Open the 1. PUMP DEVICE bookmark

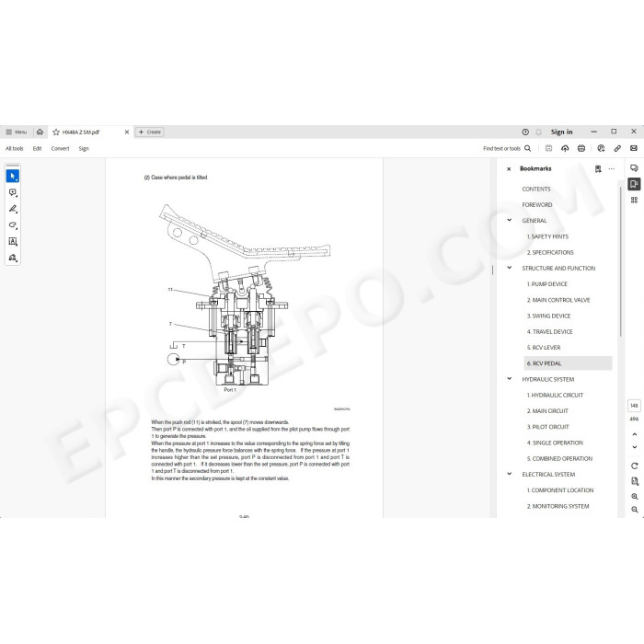(546, 283)
